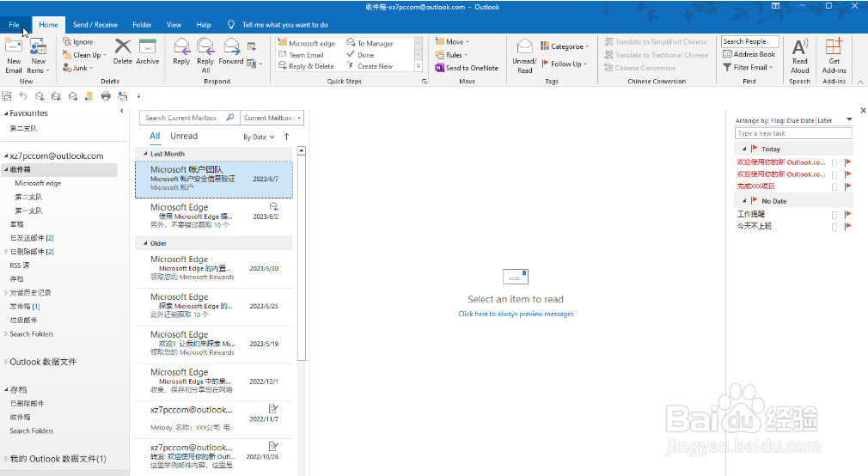Click Reply All in Respond group

point(205,55)
